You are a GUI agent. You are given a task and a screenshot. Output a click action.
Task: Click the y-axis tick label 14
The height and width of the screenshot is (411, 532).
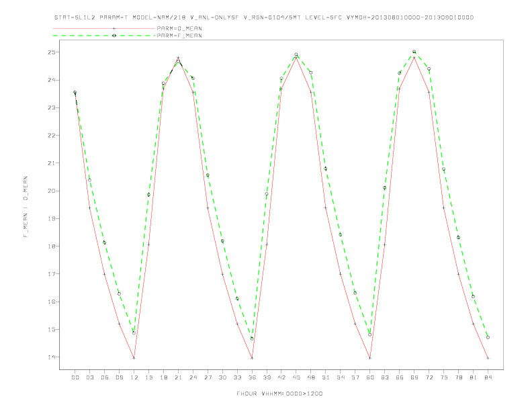tap(52, 357)
